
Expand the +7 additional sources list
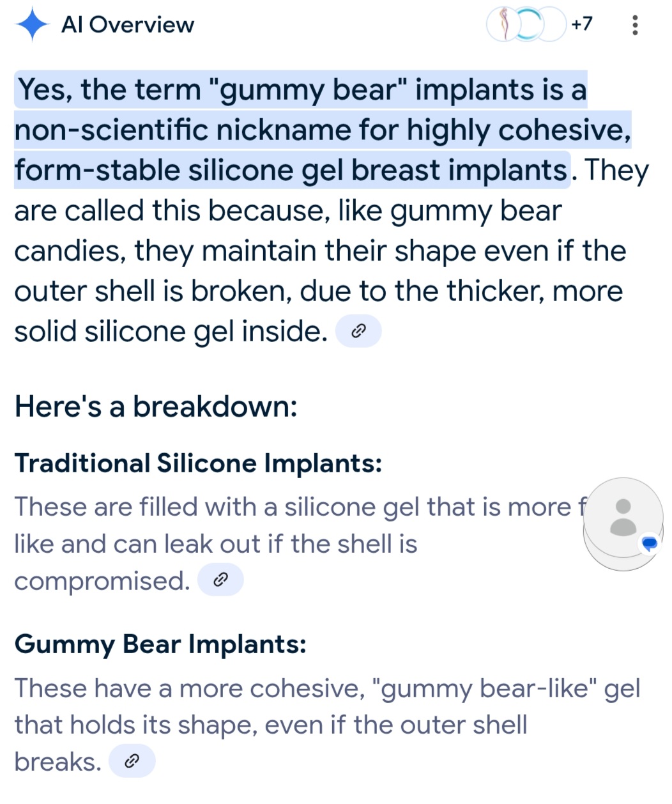pyautogui.click(x=581, y=24)
